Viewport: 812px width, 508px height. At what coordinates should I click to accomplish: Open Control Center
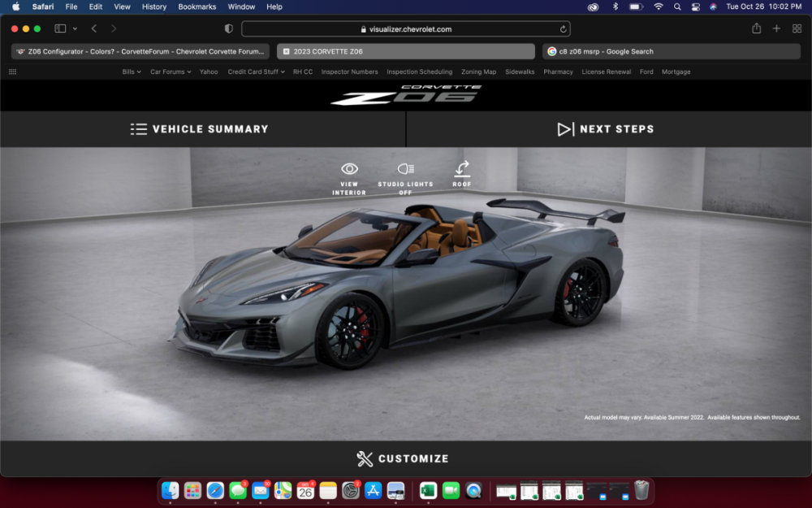696,7
